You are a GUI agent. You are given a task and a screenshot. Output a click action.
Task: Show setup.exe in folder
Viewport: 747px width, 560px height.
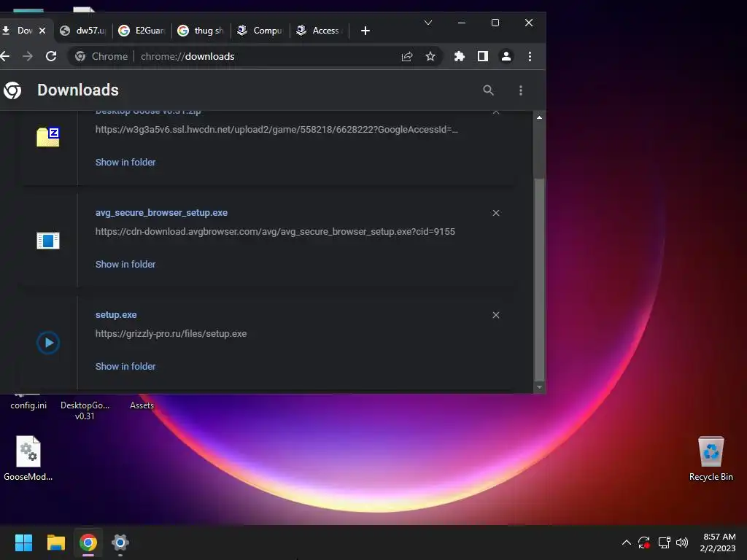[125, 366]
